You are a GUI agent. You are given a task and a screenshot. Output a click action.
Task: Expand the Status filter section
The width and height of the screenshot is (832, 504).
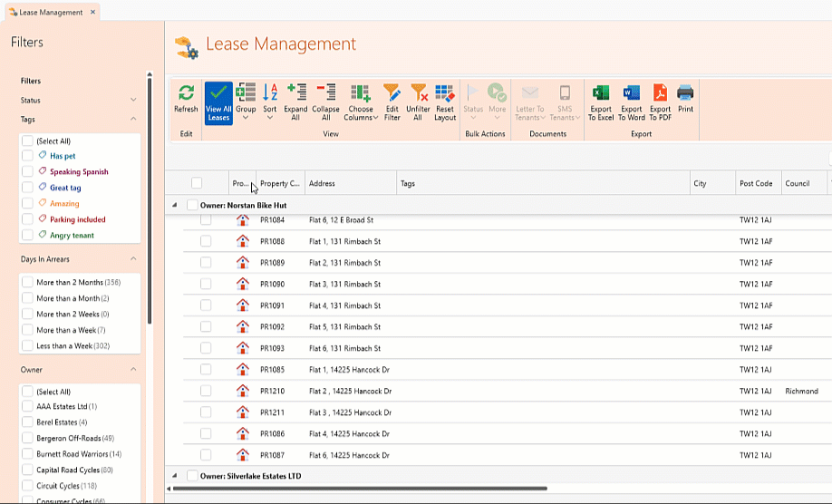tap(133, 101)
